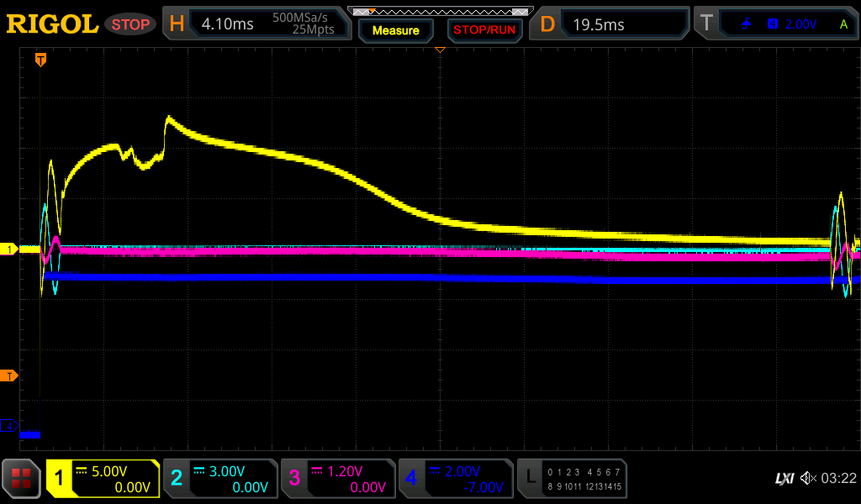Click the LXI network status icon
861x504 pixels.
pos(784,478)
